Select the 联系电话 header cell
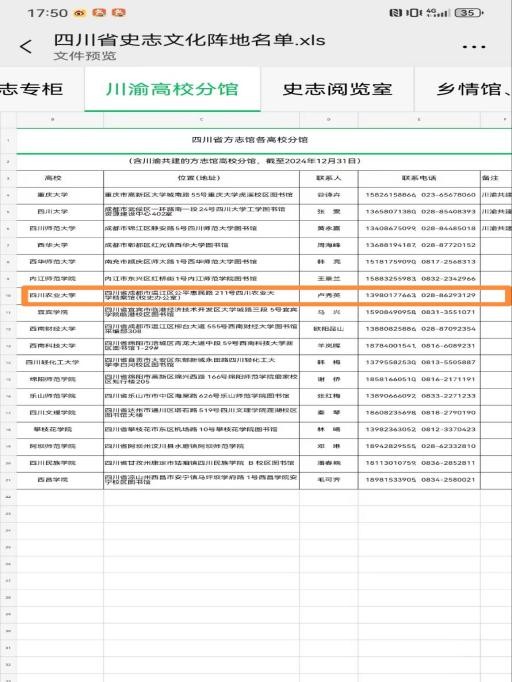512x682 pixels. coord(419,178)
